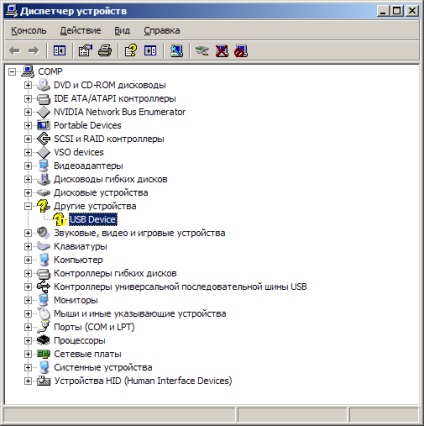
Task: Click the Back arrow in the toolbar
Action: [14, 51]
